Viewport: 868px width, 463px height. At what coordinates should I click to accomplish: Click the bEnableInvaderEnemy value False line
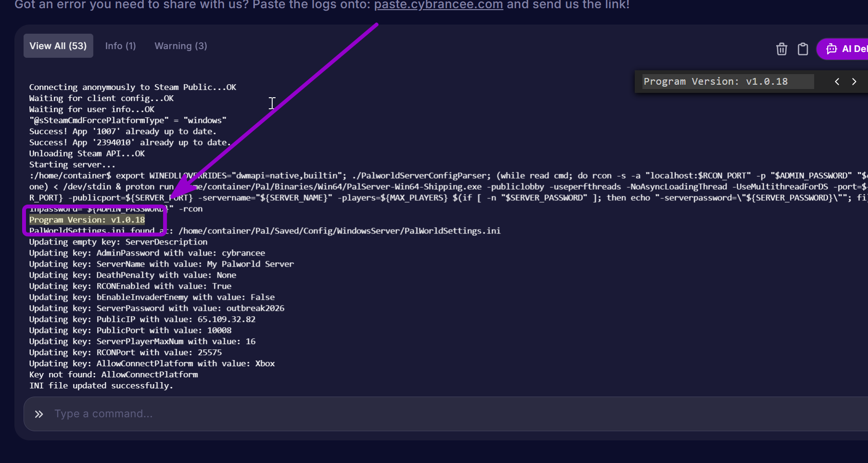click(152, 297)
